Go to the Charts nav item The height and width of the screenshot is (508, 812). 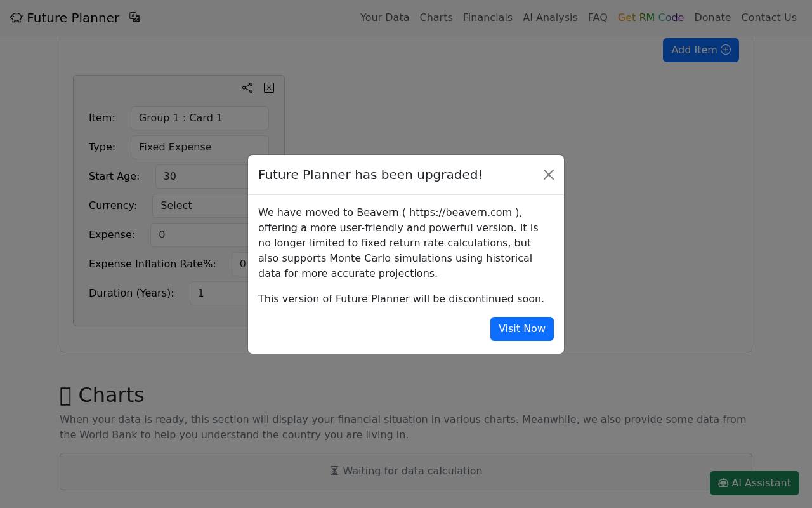[x=436, y=18]
